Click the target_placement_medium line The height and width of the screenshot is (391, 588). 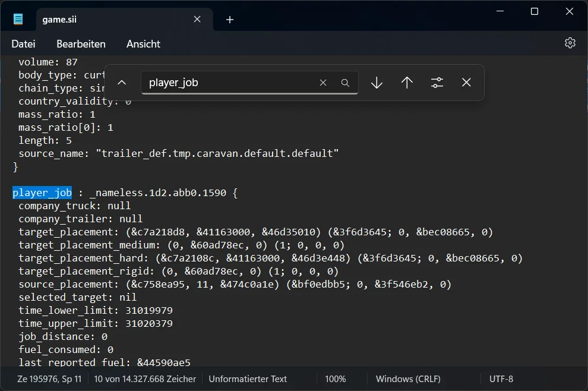pos(182,245)
